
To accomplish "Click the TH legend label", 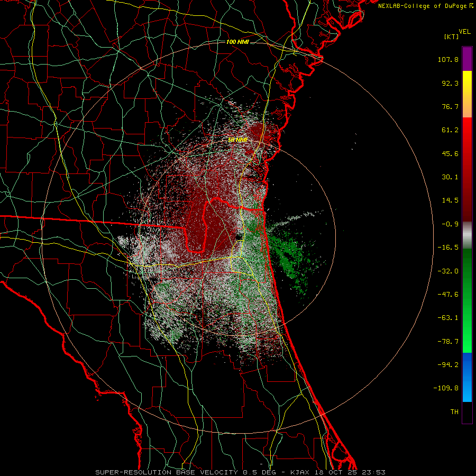I will tap(454, 412).
